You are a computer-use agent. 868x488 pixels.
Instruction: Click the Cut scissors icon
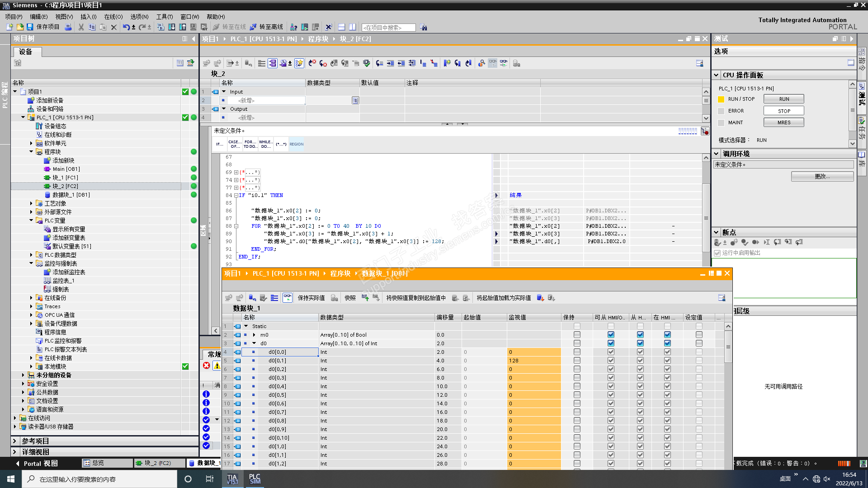coord(81,27)
